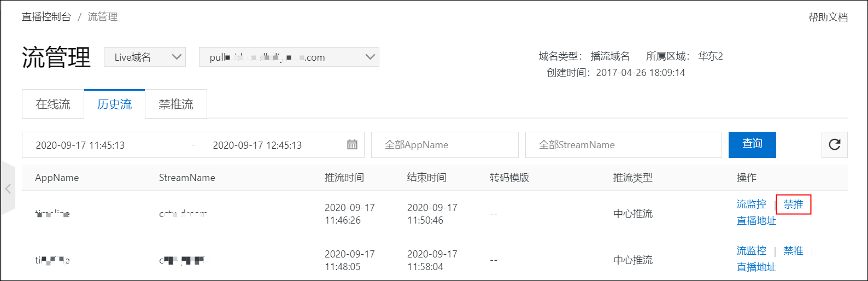Click the 操作 column header
The height and width of the screenshot is (281, 868).
(x=747, y=178)
